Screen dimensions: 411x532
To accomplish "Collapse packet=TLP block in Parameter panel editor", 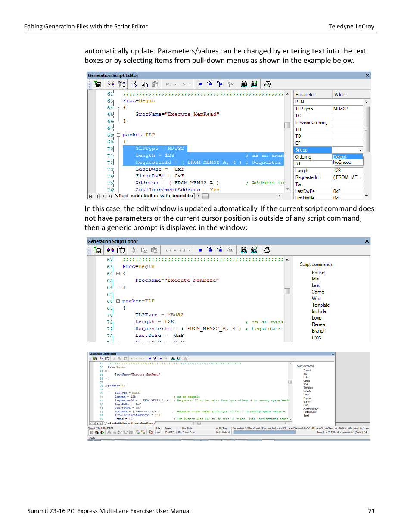I will click(x=118, y=135).
